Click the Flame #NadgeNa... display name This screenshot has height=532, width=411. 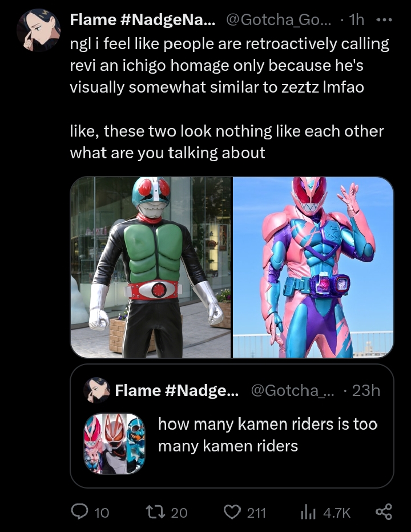(142, 20)
